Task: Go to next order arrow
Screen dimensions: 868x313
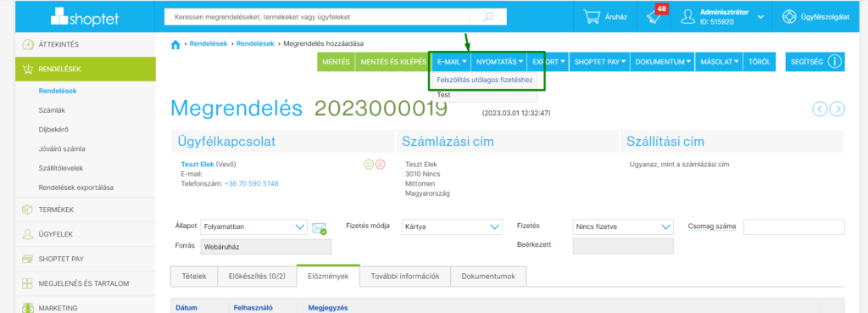Action: click(x=837, y=109)
